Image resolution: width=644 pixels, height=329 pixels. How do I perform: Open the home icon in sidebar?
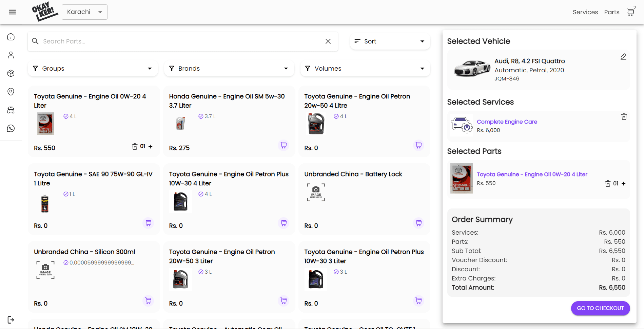[11, 37]
